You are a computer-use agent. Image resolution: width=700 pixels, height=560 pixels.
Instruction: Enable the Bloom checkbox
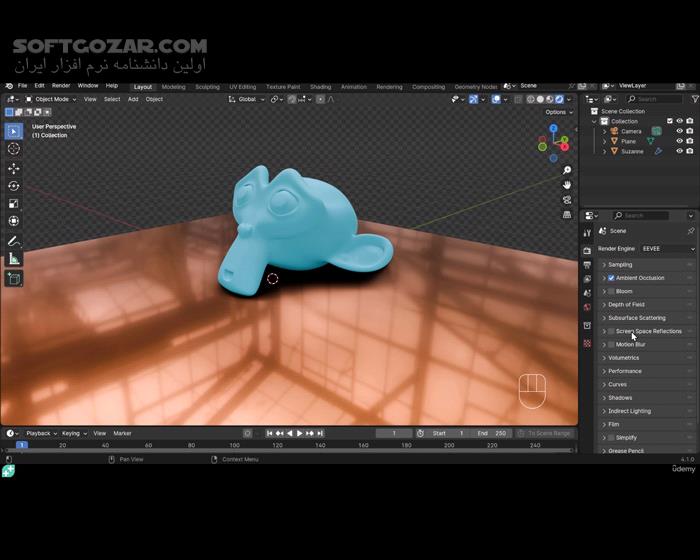point(611,291)
